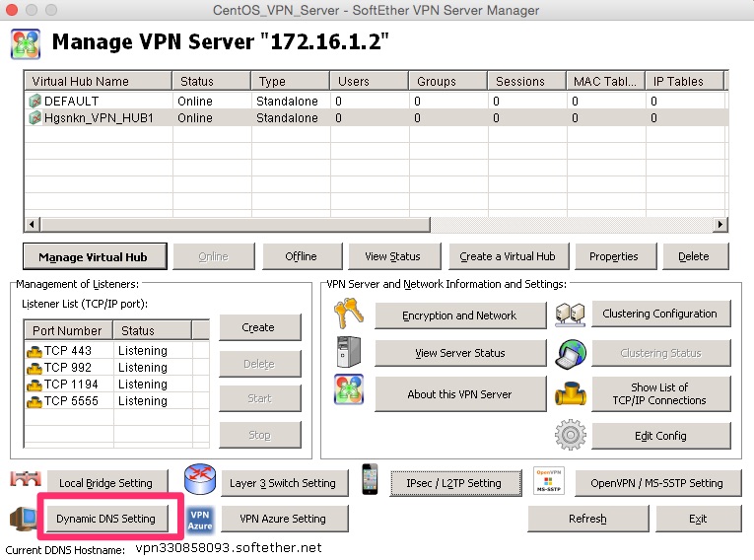
Task: Click the SoftEther logo icon beside the title
Action: 26,43
